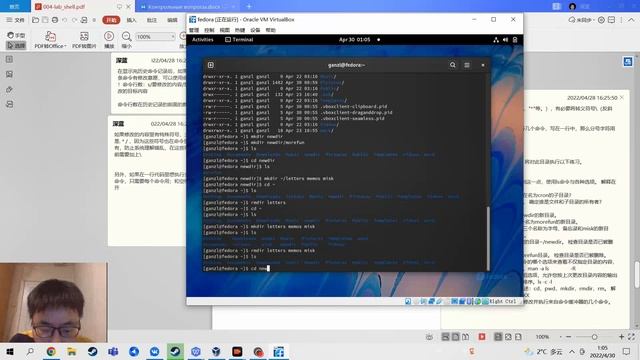The height and width of the screenshot is (360, 640).
Task: Close the comment dated 2022/04/28 16:25:50
Action: pyautogui.click(x=622, y=98)
